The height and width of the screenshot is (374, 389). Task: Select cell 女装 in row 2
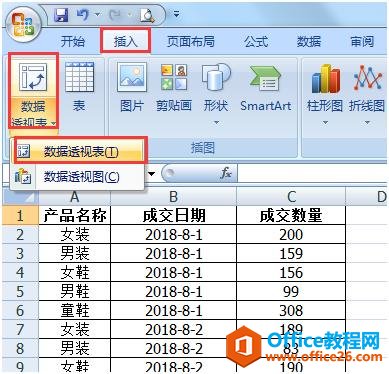tap(75, 235)
